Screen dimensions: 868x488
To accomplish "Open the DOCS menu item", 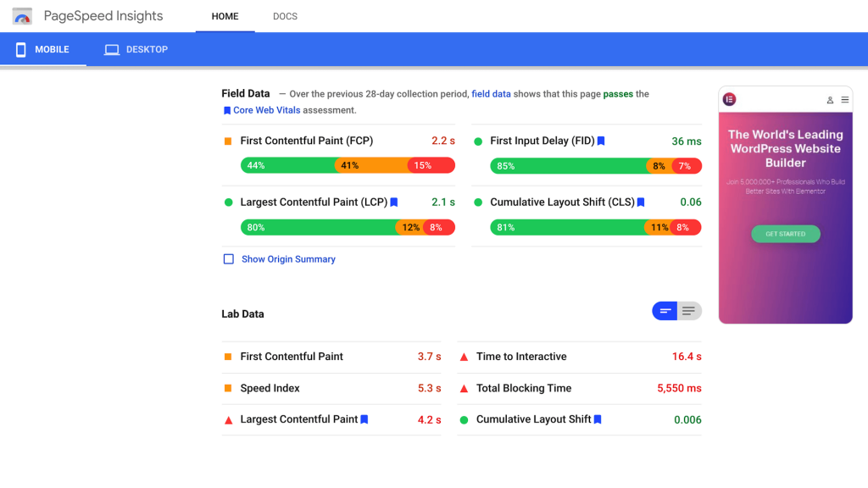I will coord(285,16).
